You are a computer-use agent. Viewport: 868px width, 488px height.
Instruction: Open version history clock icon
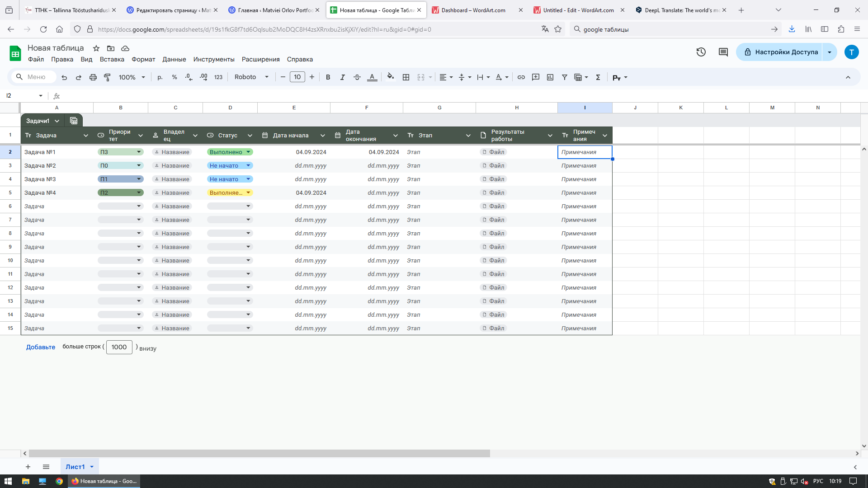click(x=701, y=52)
